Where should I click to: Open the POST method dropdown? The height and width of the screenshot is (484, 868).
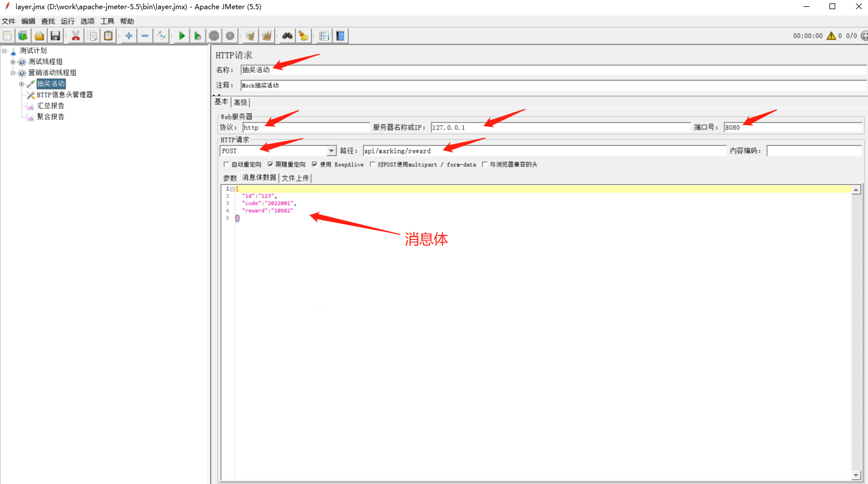(x=331, y=151)
